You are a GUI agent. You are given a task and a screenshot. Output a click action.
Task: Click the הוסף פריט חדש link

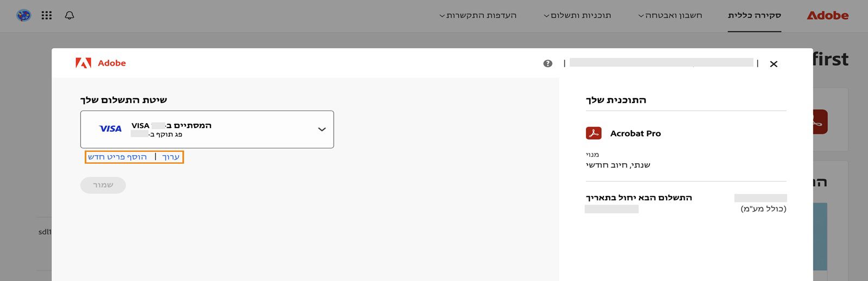[118, 157]
